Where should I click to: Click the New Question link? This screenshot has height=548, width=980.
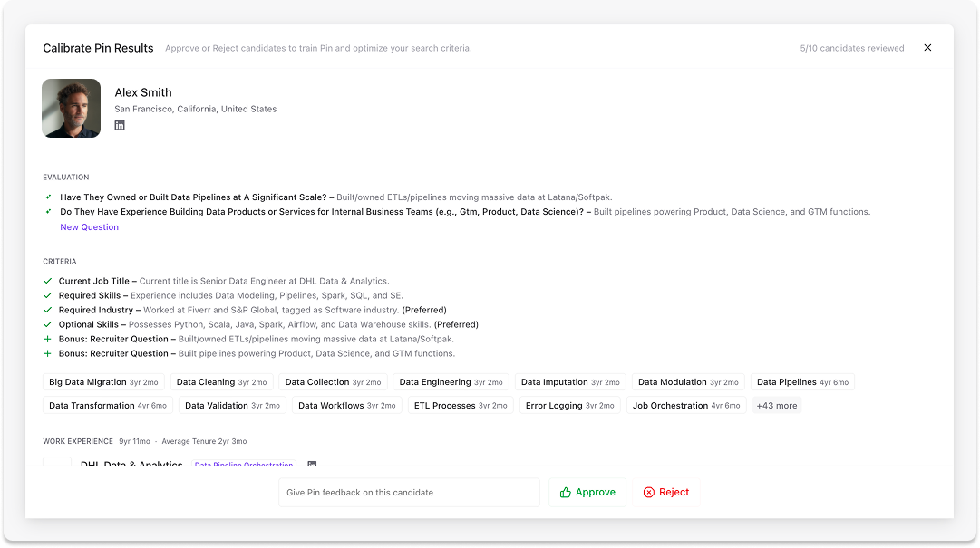point(90,227)
